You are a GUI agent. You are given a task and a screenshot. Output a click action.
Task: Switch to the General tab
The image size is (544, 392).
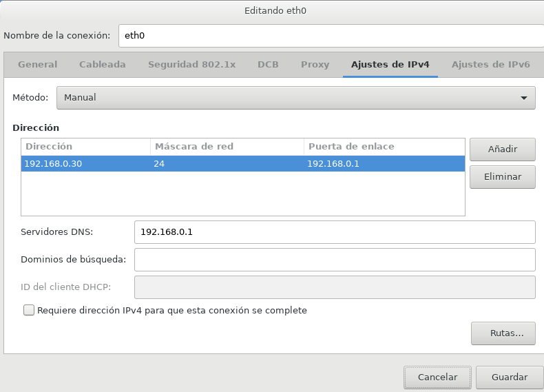[x=38, y=65]
